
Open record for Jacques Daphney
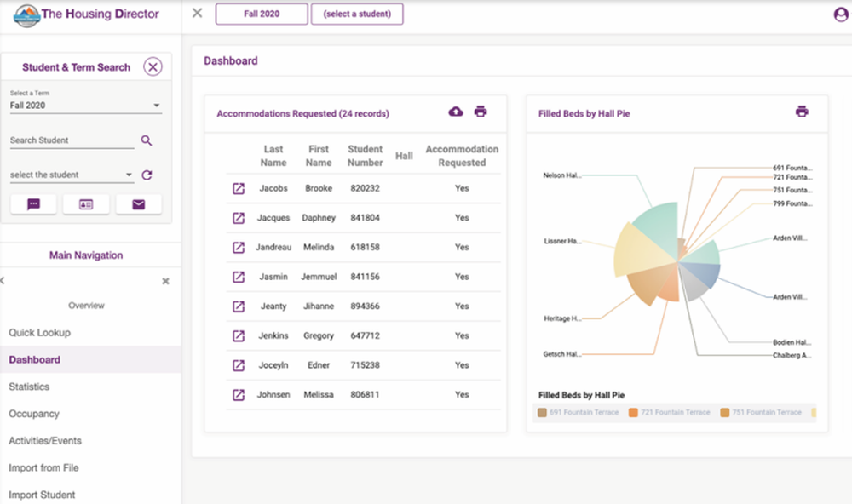tap(239, 218)
